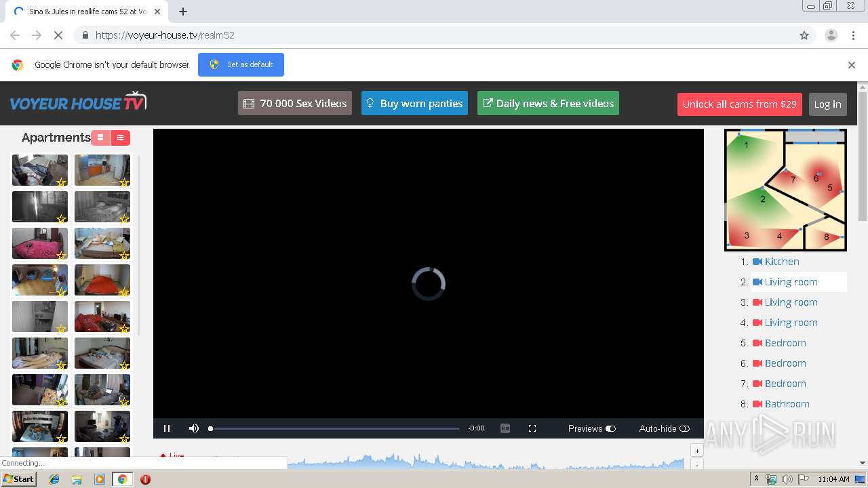Open the player quality settings icon
The height and width of the screenshot is (488, 868).
click(x=505, y=428)
